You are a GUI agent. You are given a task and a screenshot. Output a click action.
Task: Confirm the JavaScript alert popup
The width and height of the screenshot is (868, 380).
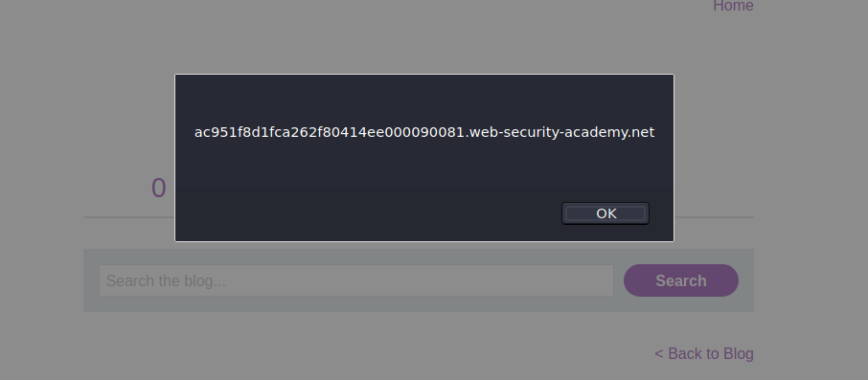tap(605, 213)
